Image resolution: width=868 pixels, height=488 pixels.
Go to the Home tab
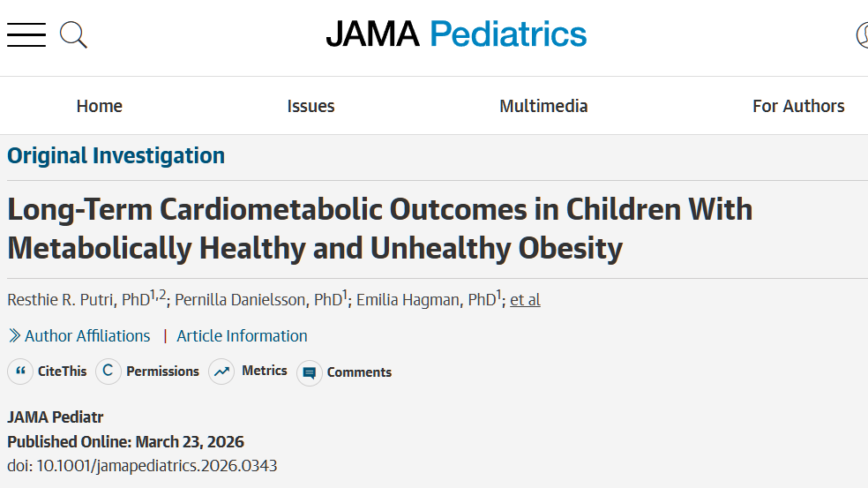99,106
